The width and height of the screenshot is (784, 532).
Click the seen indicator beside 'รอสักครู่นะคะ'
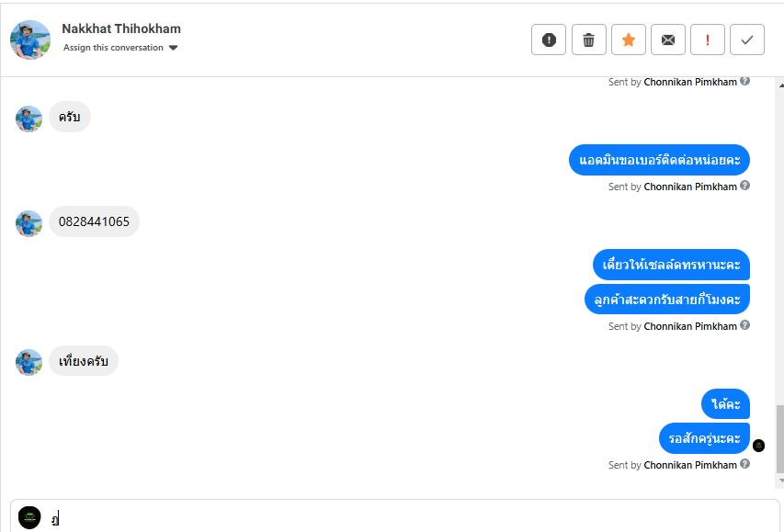pos(758,446)
